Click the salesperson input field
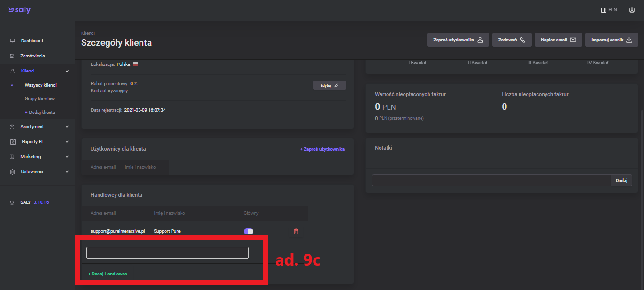 (167, 253)
